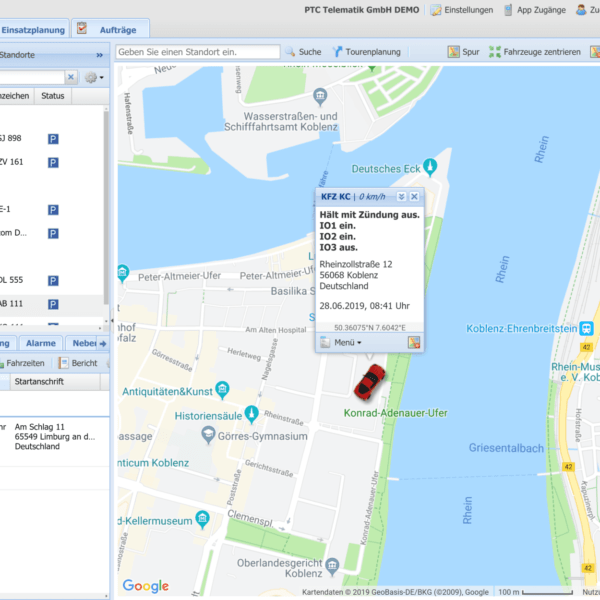Viewport: 600px width, 600px height.
Task: Open the gear options dropdown
Action: point(95,77)
